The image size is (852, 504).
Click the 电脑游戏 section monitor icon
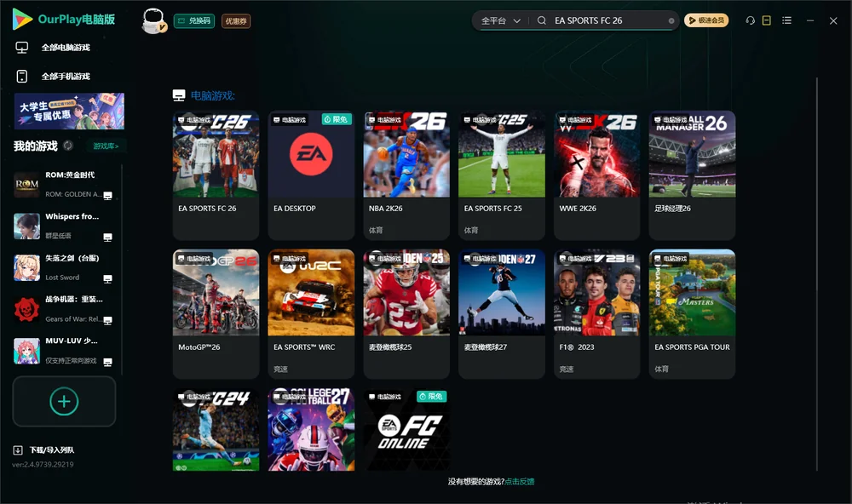pos(179,95)
